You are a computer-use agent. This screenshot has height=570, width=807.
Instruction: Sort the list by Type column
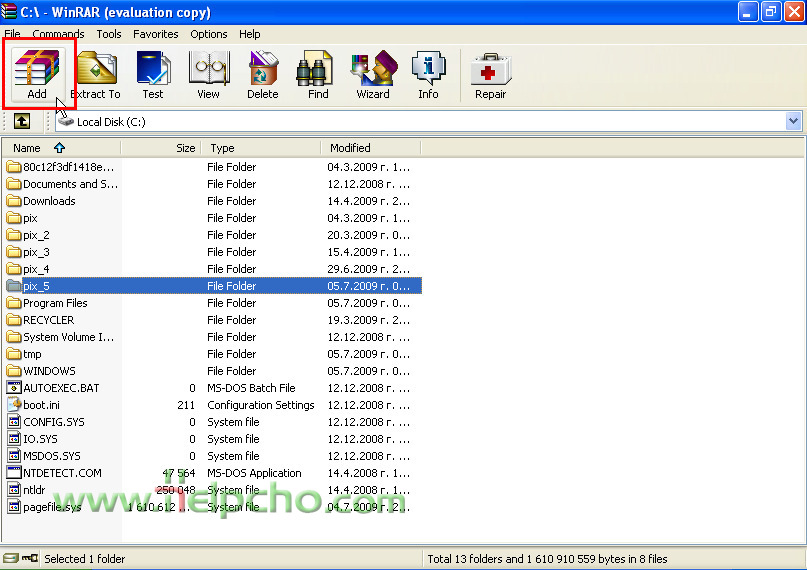(x=261, y=148)
